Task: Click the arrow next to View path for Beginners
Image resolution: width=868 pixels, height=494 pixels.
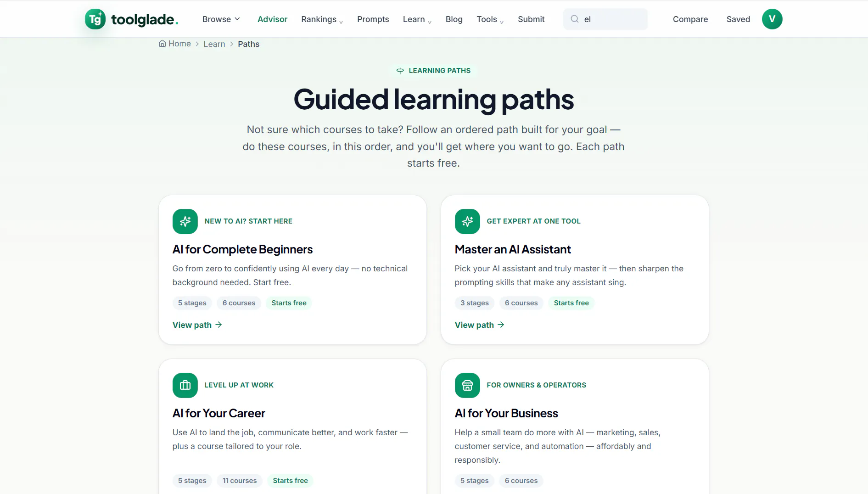Action: 219,325
